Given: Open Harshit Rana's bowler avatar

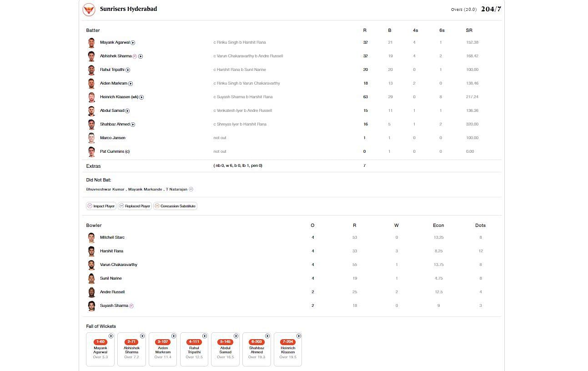Looking at the screenshot, I should click(x=91, y=251).
